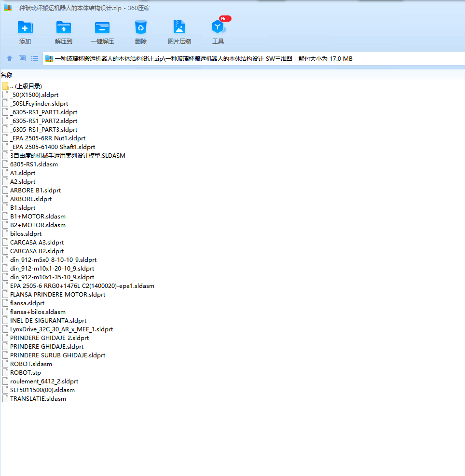Select file INEL DE SIGURANTA.sldprt
465x476 pixels.
coord(48,321)
